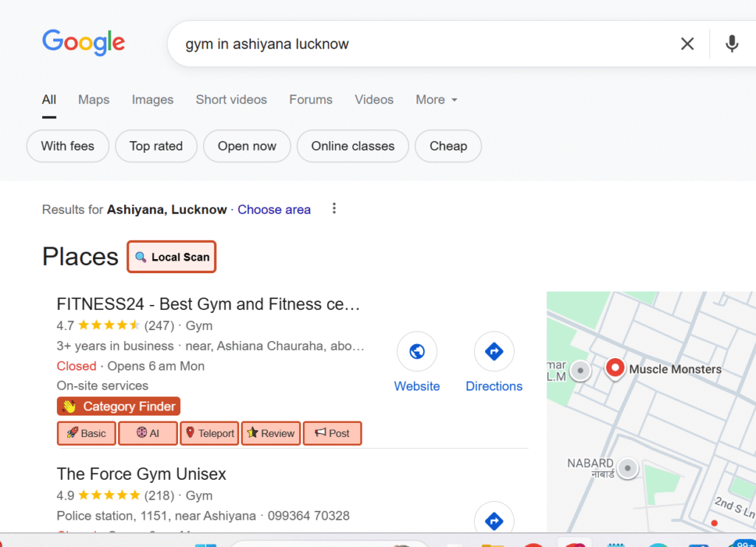Get directions to The Force Gym
756x547 pixels.
point(494,520)
